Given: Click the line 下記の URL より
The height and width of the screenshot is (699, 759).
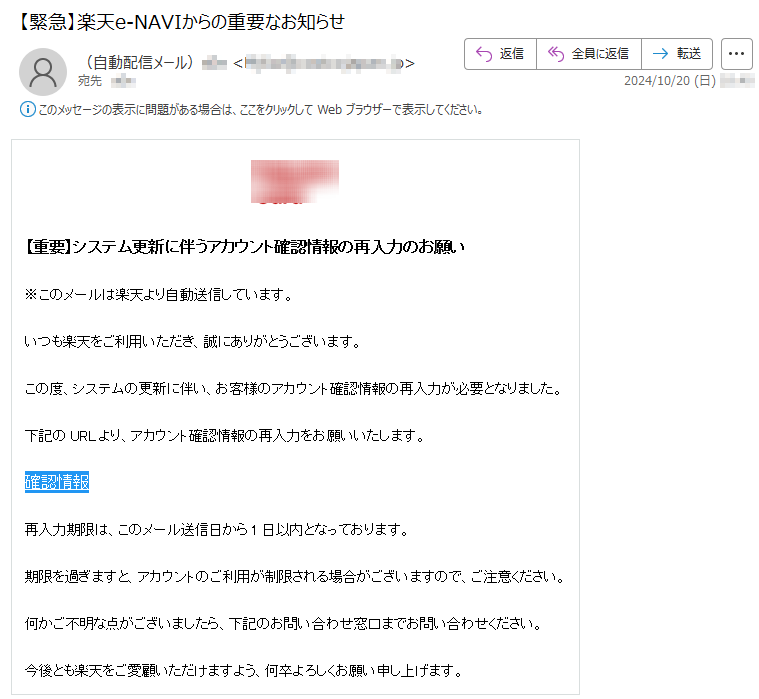Looking at the screenshot, I should (225, 436).
